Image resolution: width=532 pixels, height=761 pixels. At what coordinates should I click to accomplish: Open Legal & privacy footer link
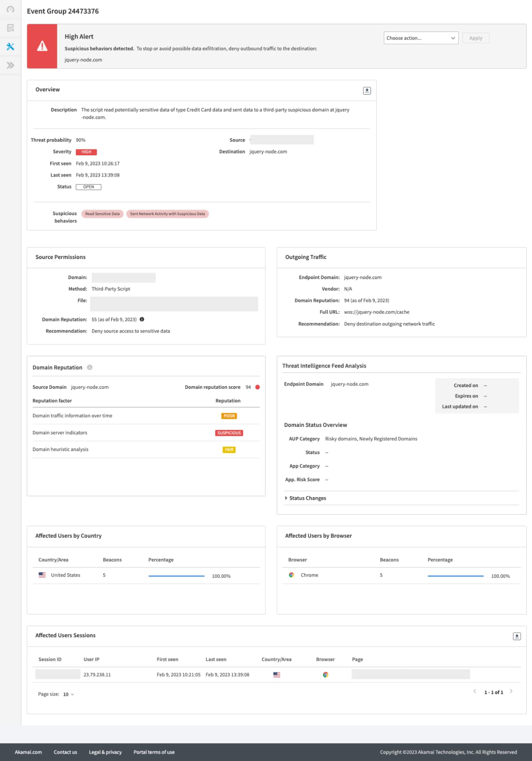click(105, 752)
